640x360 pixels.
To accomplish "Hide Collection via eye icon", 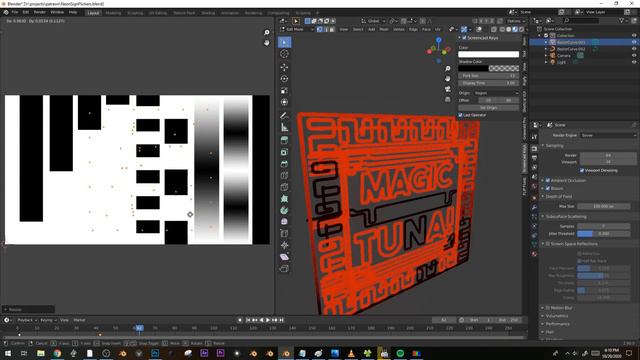I will 634,36.
